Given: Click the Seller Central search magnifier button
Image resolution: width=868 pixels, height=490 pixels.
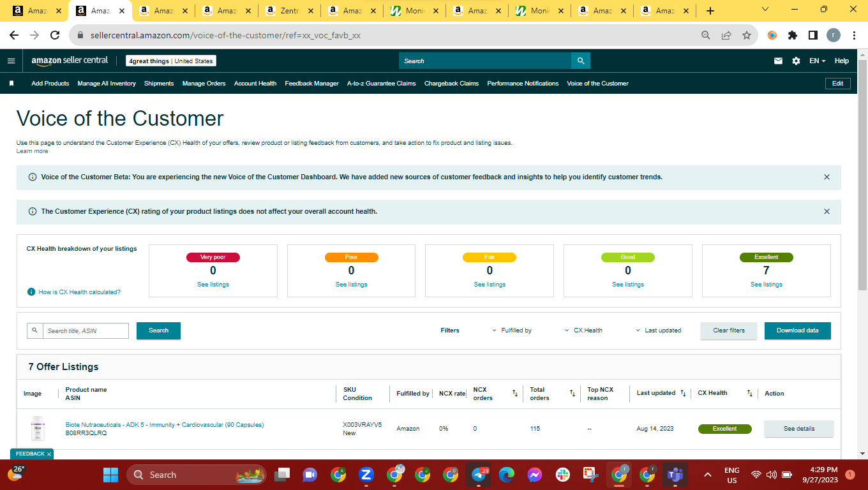Looking at the screenshot, I should coord(581,61).
